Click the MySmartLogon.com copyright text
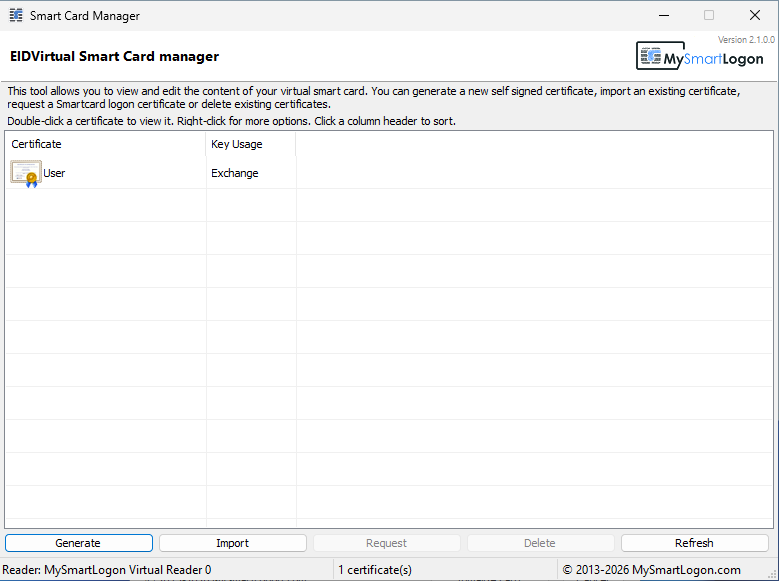The height and width of the screenshot is (581, 779). [x=651, y=570]
